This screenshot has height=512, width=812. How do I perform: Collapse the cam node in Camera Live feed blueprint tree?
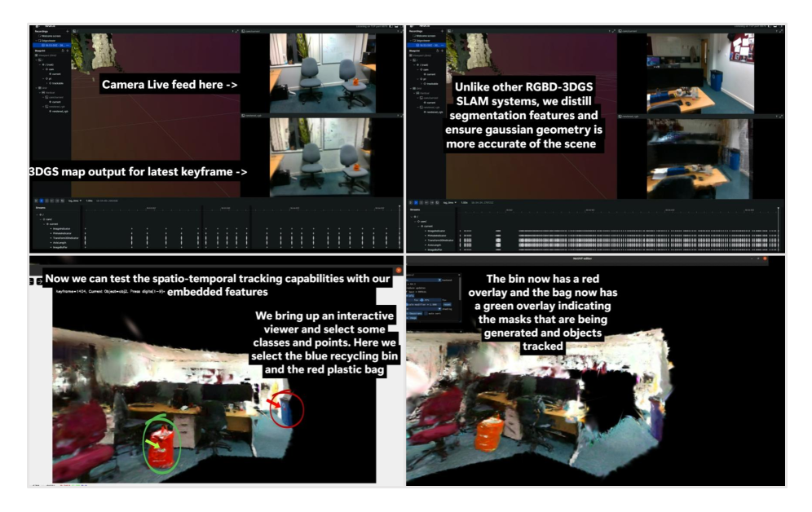pos(43,69)
